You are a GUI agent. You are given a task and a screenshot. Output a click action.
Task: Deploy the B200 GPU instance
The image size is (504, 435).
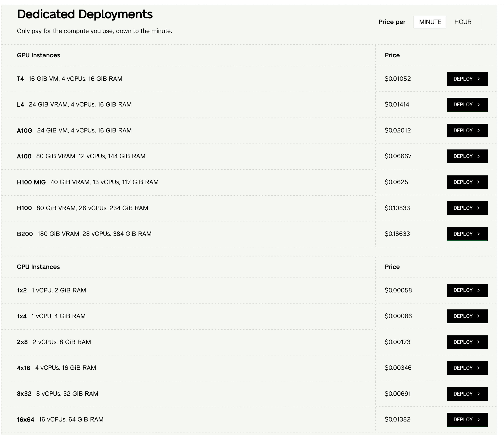point(467,234)
